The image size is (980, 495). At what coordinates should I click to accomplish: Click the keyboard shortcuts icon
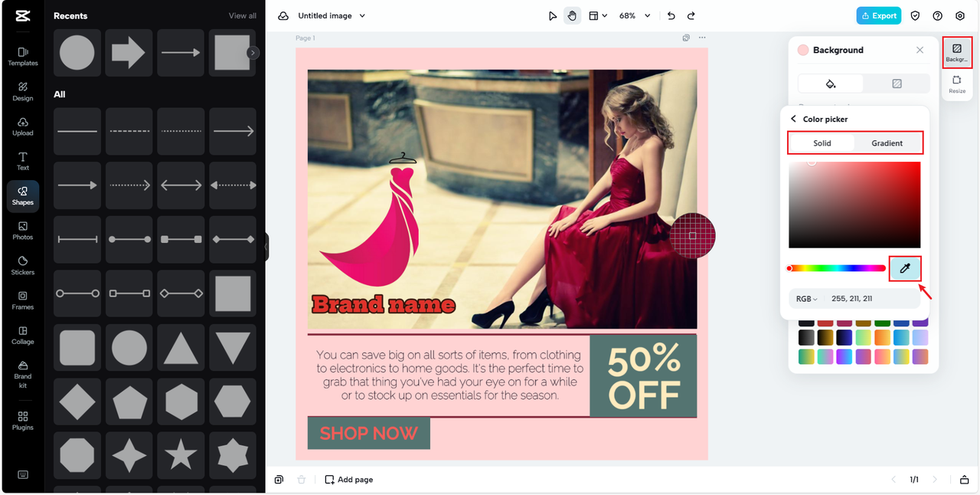click(23, 474)
